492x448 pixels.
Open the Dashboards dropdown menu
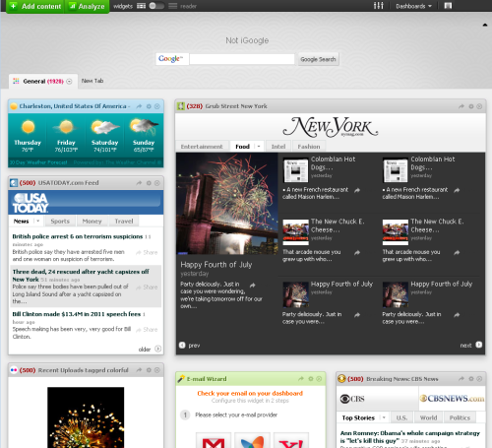pos(413,6)
